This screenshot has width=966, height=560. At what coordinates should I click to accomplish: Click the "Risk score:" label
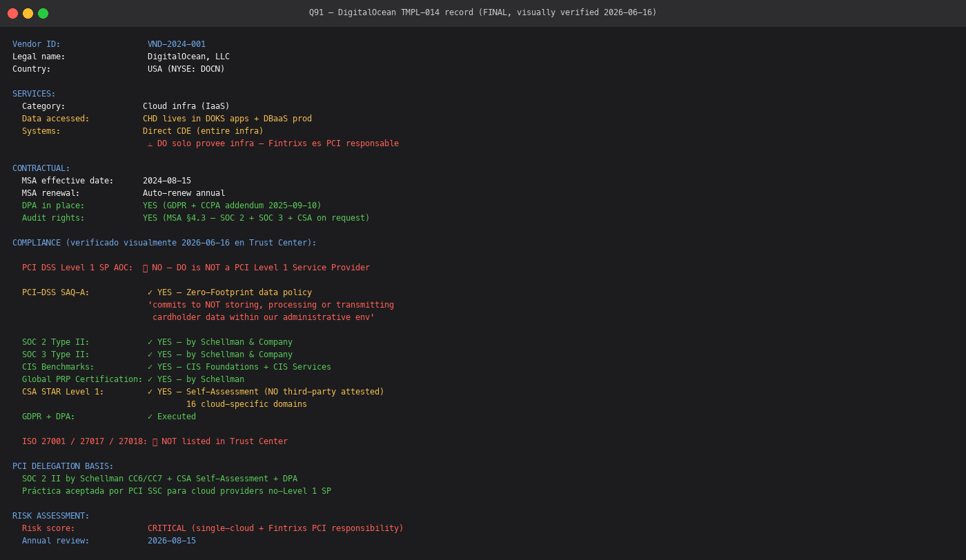pyautogui.click(x=48, y=528)
